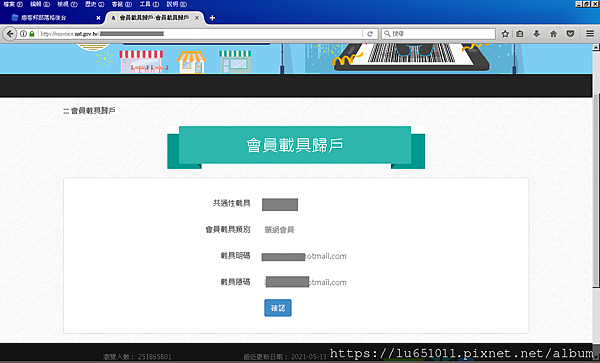
Task: Open the hamburger menu in Firefox
Action: (x=590, y=34)
